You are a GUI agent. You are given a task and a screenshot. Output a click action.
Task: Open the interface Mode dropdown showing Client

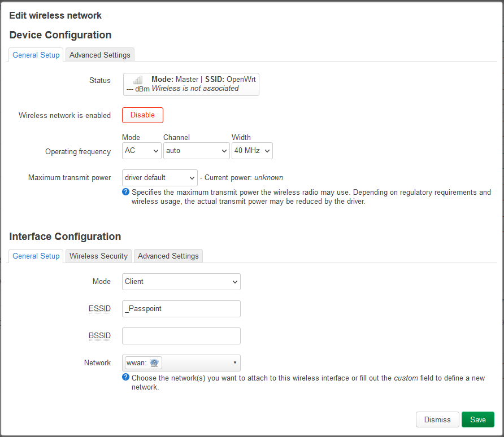coord(181,281)
